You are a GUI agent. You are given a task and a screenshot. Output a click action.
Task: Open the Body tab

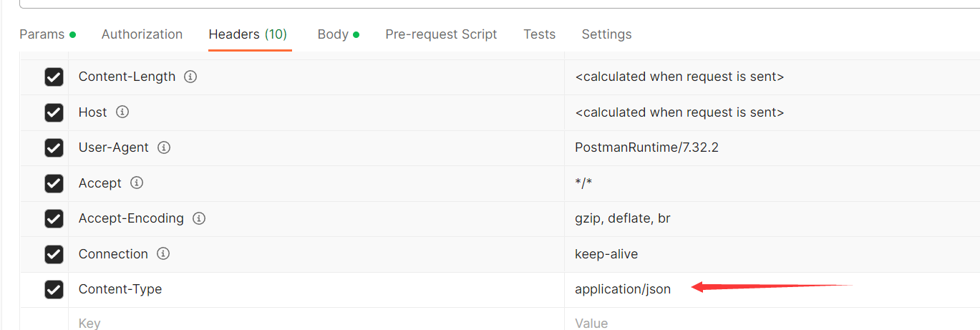pos(333,34)
